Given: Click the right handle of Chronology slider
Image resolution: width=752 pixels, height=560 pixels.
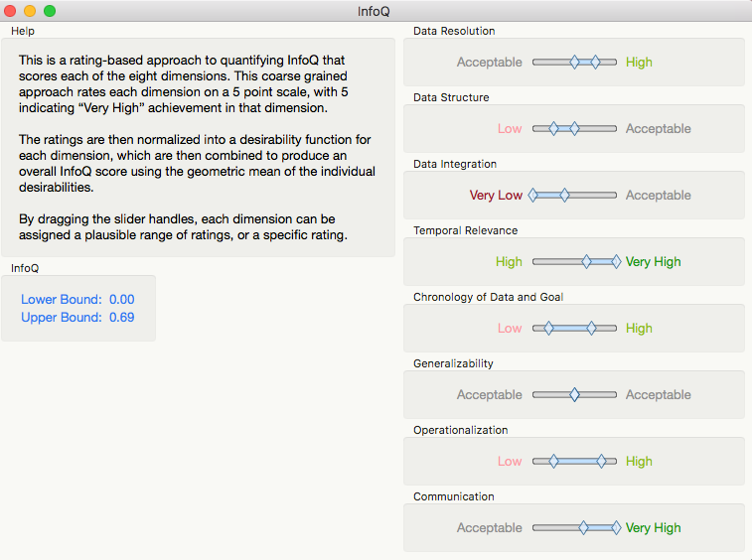Looking at the screenshot, I should point(591,328).
